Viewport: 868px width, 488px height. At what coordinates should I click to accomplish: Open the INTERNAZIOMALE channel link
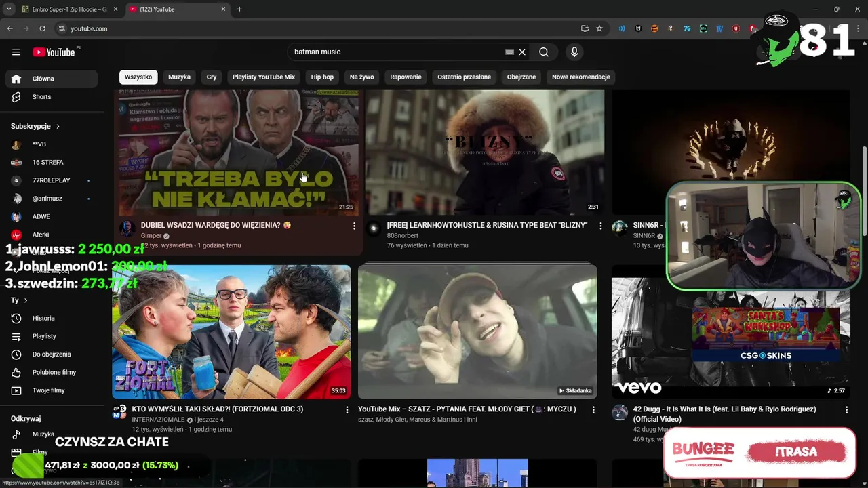click(x=158, y=420)
